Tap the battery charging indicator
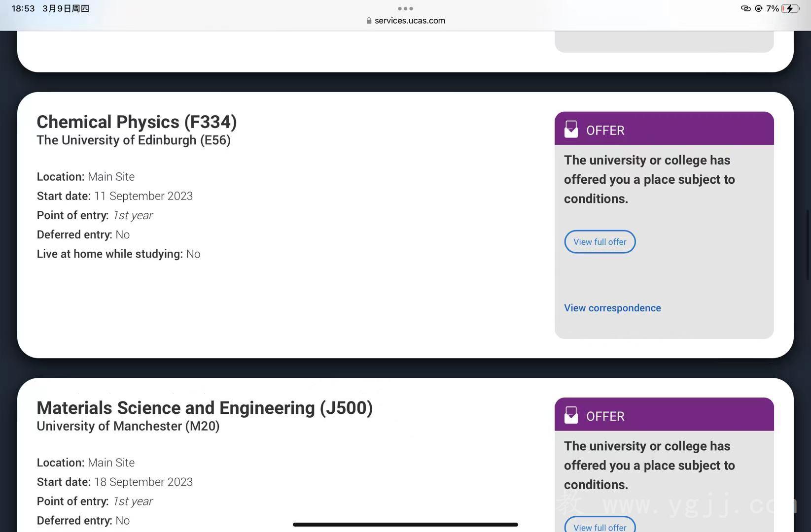 click(x=790, y=8)
